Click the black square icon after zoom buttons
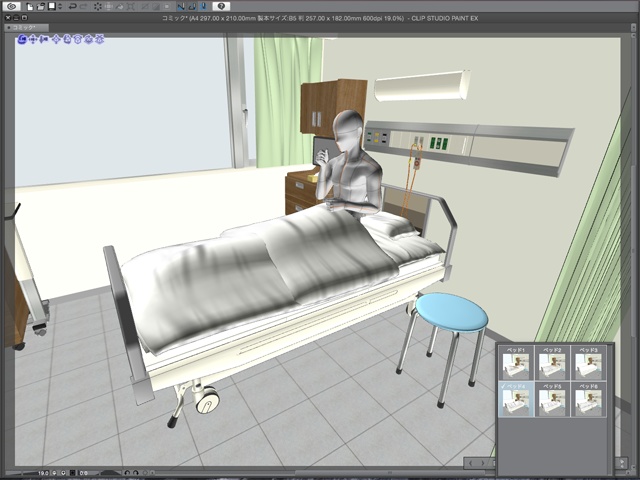This screenshot has width=640, height=480. pyautogui.click(x=73, y=473)
